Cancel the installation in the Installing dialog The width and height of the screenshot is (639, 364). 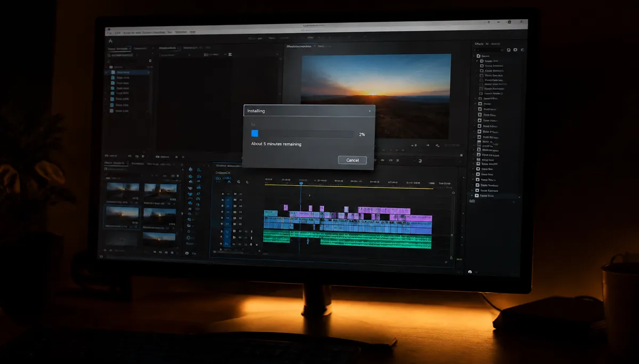click(x=353, y=160)
